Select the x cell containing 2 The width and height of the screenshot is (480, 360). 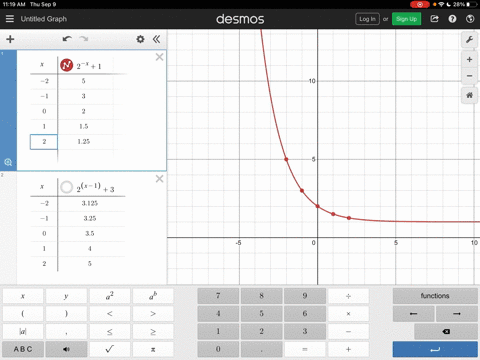click(44, 142)
